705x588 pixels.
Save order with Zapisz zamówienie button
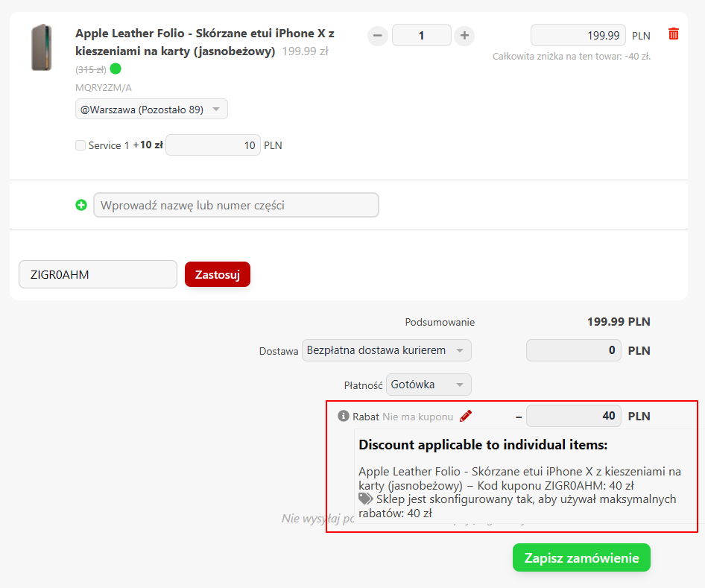click(x=581, y=558)
